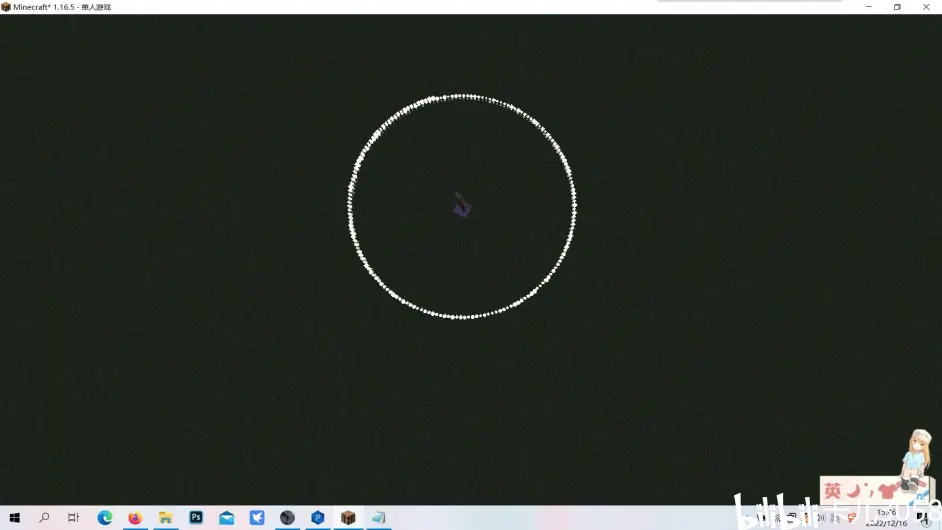Open the Windows Start menu
This screenshot has width=942, height=530.
(x=14, y=517)
